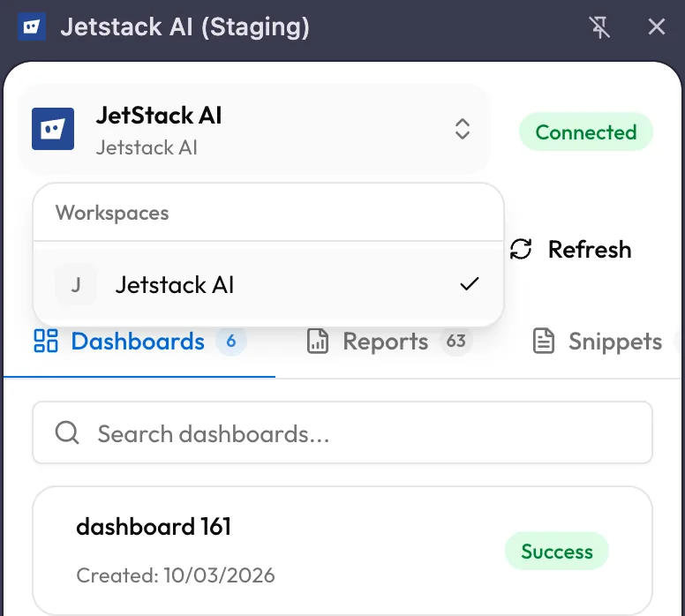Close the Jetstack AI panel
Screen dimensions: 685x616
656,27
